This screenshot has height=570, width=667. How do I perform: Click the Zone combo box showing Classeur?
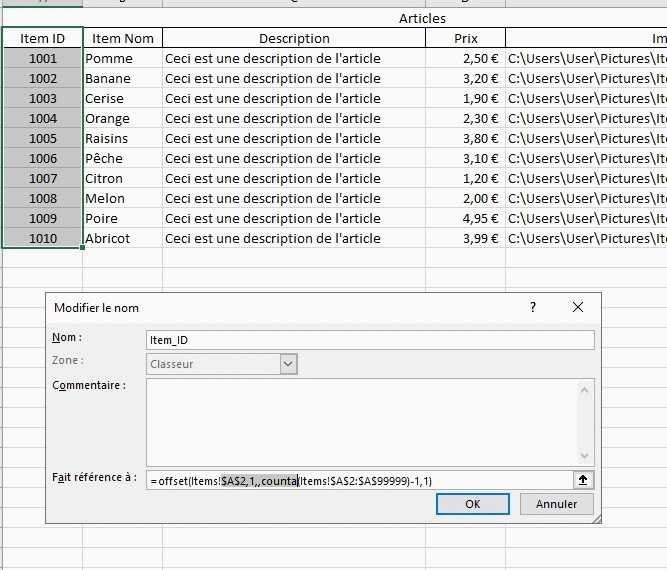click(213, 364)
